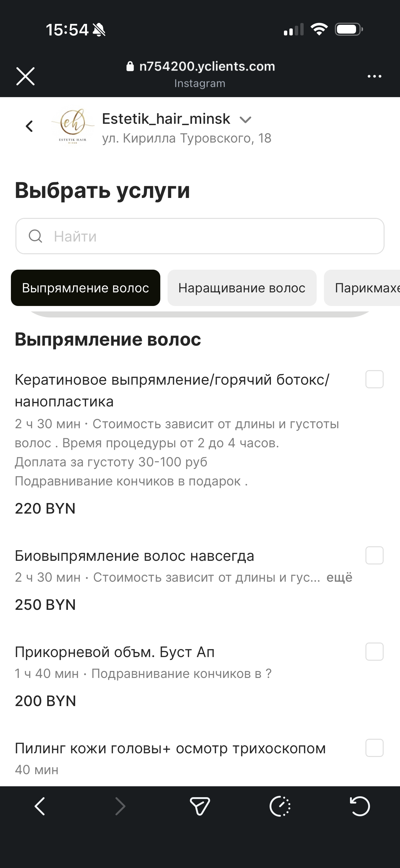Tap the Estetik Hair salon logo

pyautogui.click(x=72, y=127)
